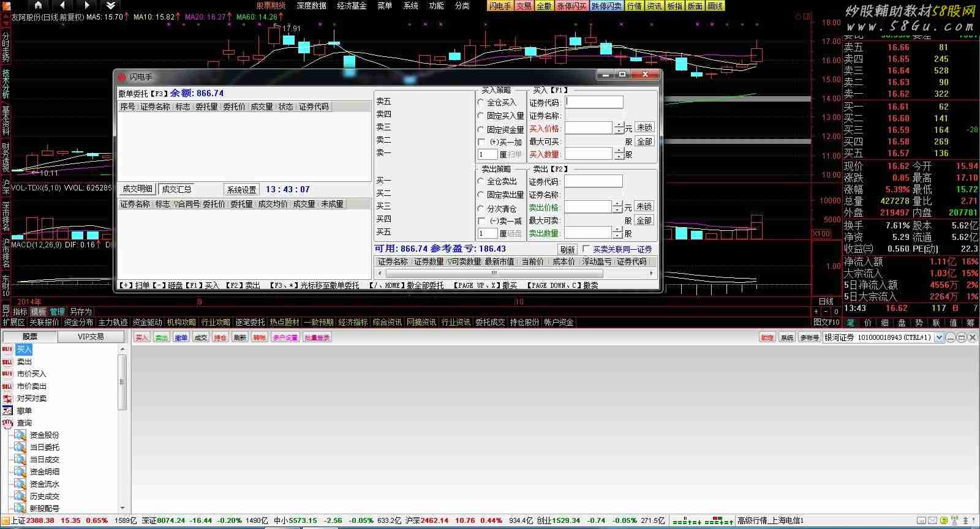Viewport: 980px width, 529px height.
Task: Click the 系统设置 button in 闪电手
Action: [x=242, y=190]
